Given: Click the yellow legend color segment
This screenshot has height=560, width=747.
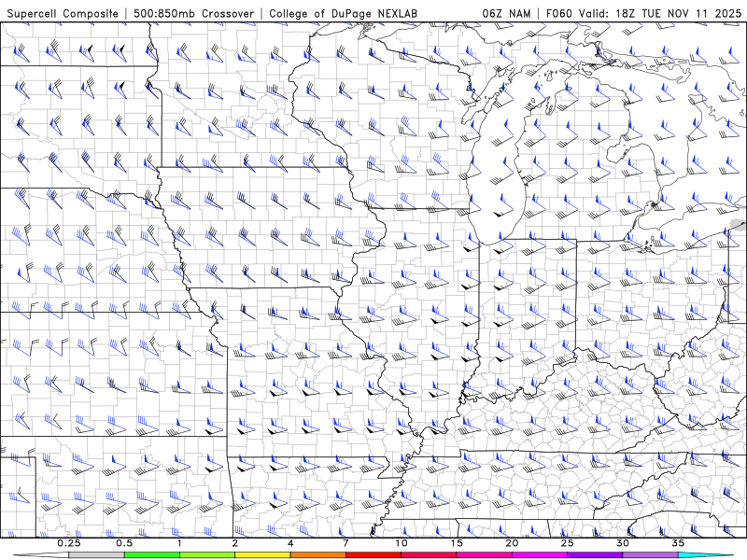Looking at the screenshot, I should [x=262, y=555].
